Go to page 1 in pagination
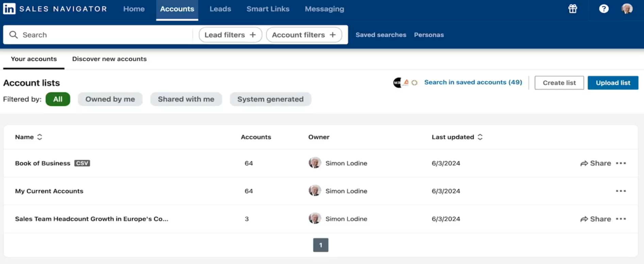This screenshot has width=644, height=264. coord(320,245)
